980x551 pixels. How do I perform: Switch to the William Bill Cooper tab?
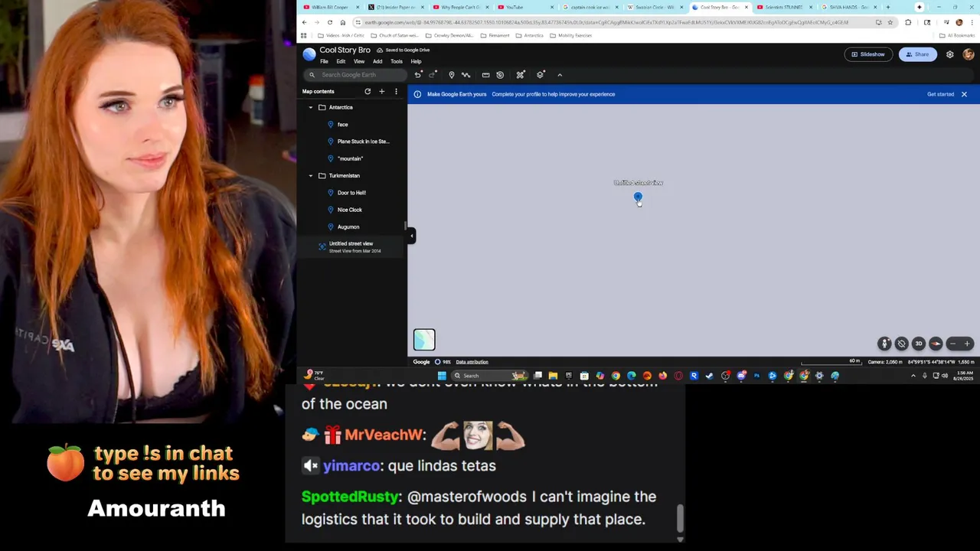point(329,7)
